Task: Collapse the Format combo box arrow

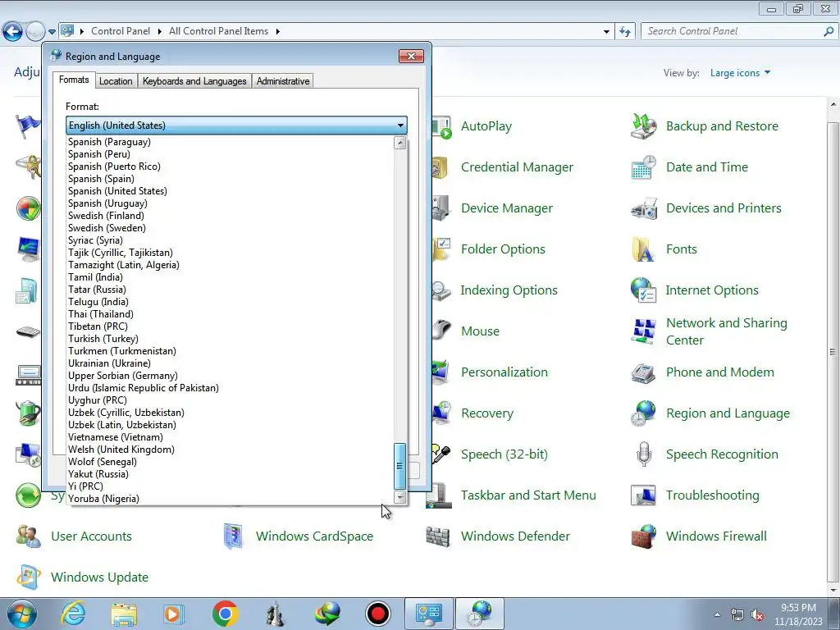Action: [x=400, y=126]
